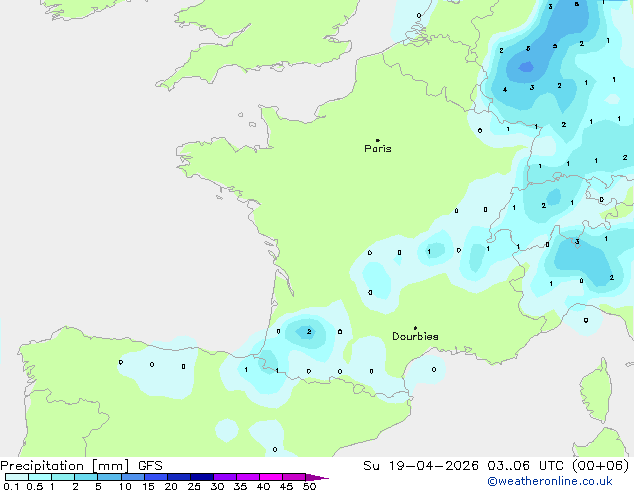Select the 5–10 mm legend color swatch
Image resolution: width=634 pixels, height=490 pixels.
[x=110, y=477]
